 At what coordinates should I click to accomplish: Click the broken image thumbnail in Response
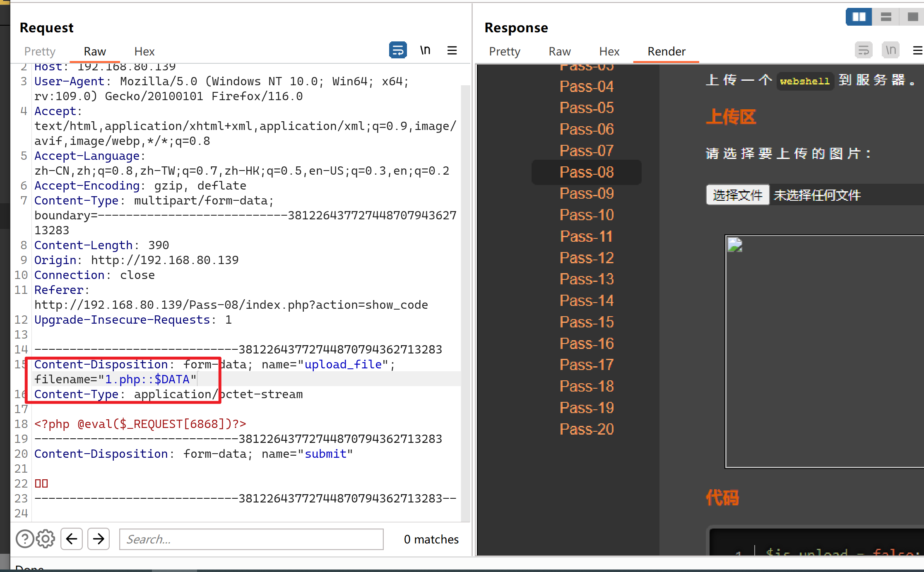(735, 245)
